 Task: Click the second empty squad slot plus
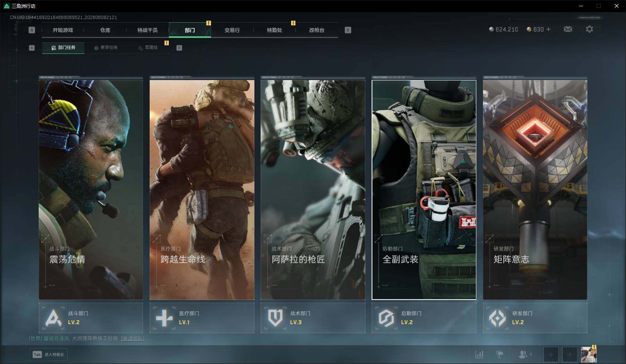[x=570, y=355]
